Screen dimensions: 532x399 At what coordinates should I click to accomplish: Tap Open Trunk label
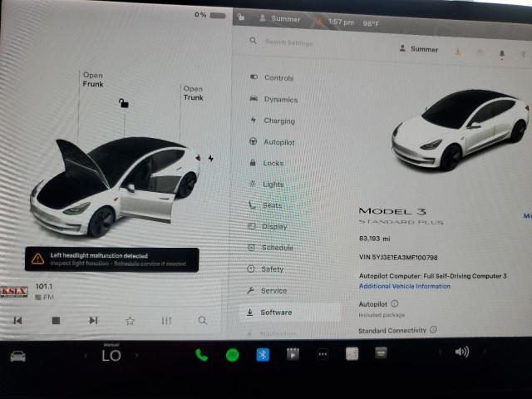[194, 93]
